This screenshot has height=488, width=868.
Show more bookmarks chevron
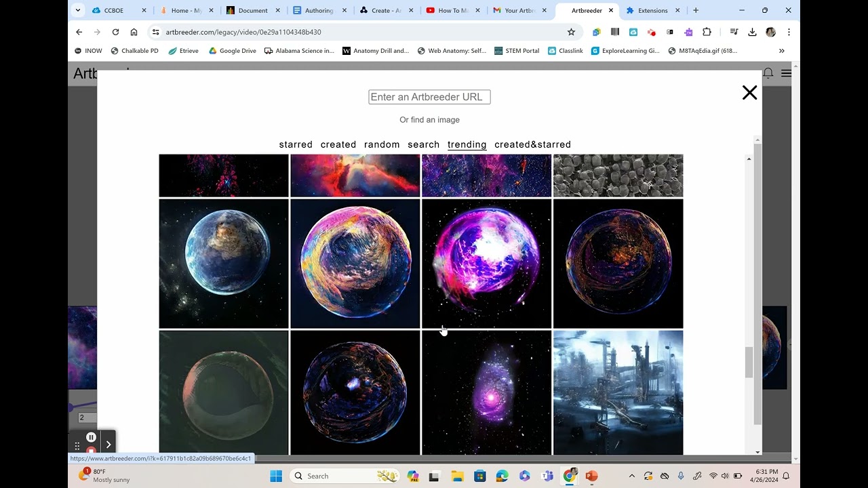[782, 51]
